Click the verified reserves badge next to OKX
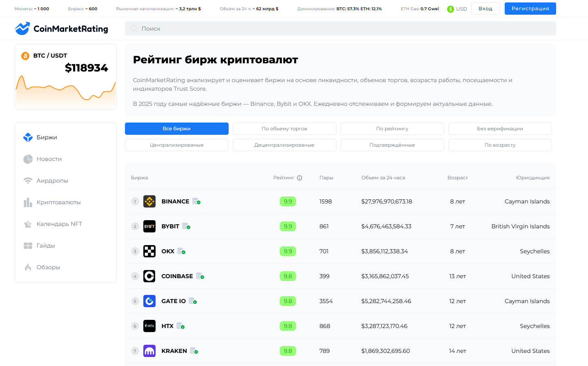The width and height of the screenshot is (588, 366). click(x=181, y=251)
